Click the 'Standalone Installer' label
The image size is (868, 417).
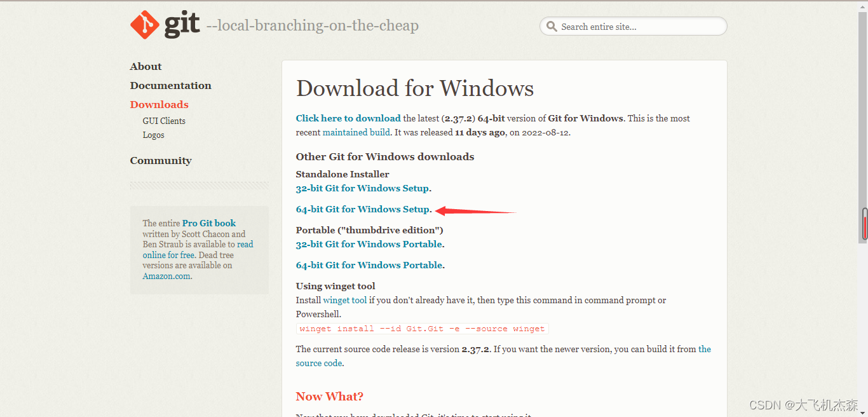click(342, 174)
